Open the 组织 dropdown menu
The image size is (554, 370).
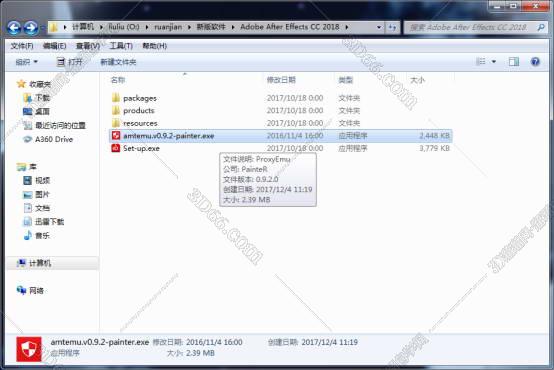[x=26, y=62]
